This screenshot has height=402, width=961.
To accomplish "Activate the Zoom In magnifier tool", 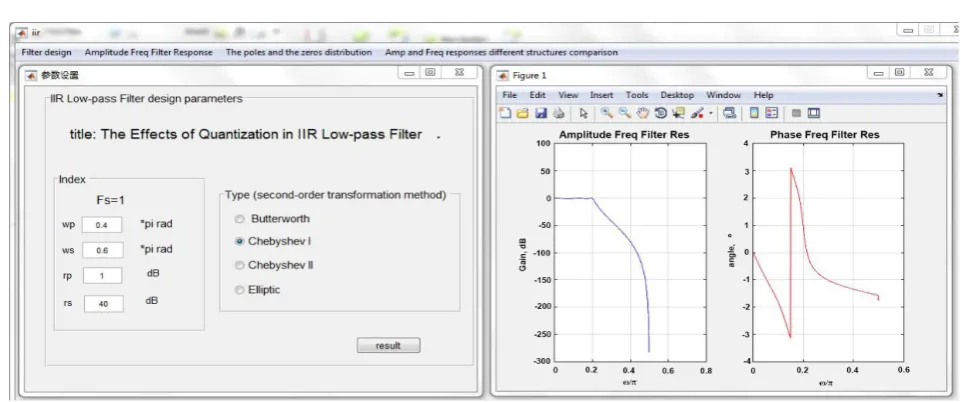I will click(x=606, y=113).
